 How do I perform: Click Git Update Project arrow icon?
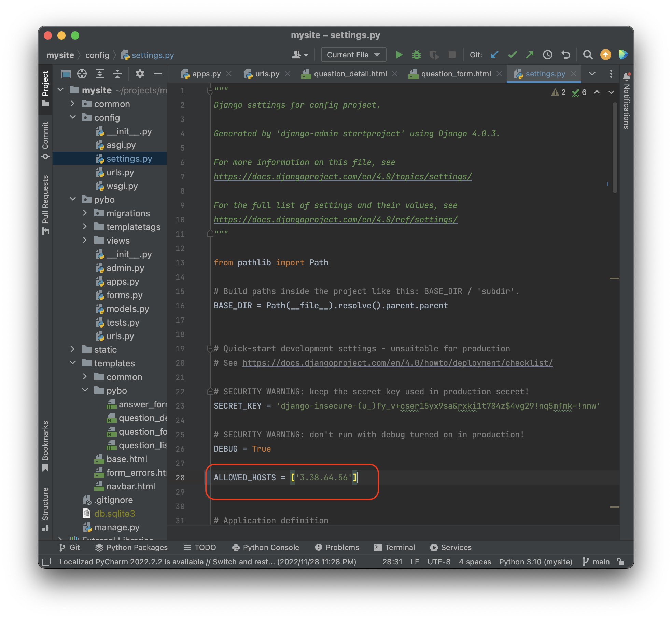coord(494,55)
